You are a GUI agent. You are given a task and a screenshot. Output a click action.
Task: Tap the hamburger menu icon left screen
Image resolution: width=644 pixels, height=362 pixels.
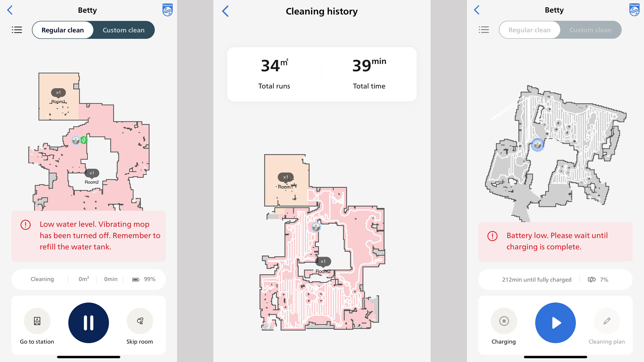pos(17,29)
